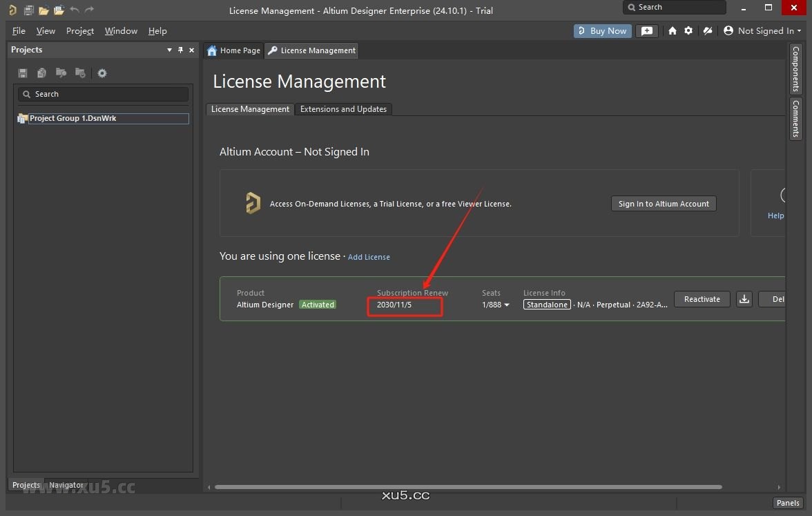812x516 pixels.
Task: Open the Not Signed In account dropdown
Action: pos(762,31)
